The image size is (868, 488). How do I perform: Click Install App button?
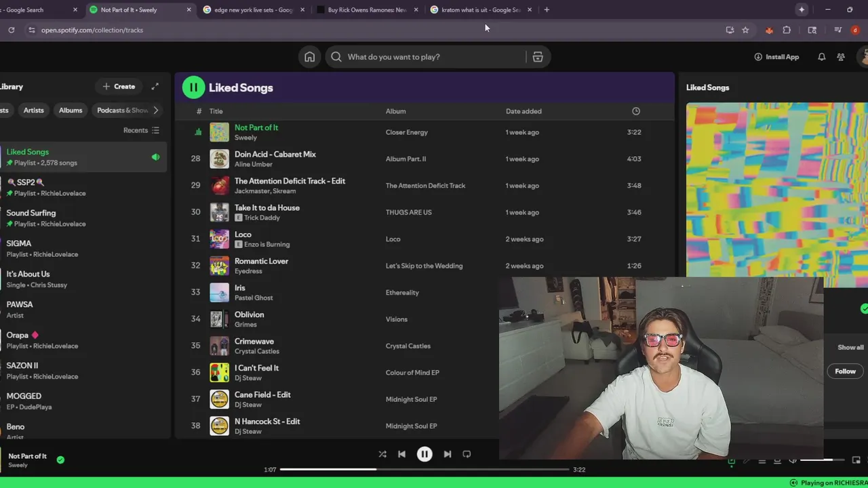pyautogui.click(x=776, y=57)
